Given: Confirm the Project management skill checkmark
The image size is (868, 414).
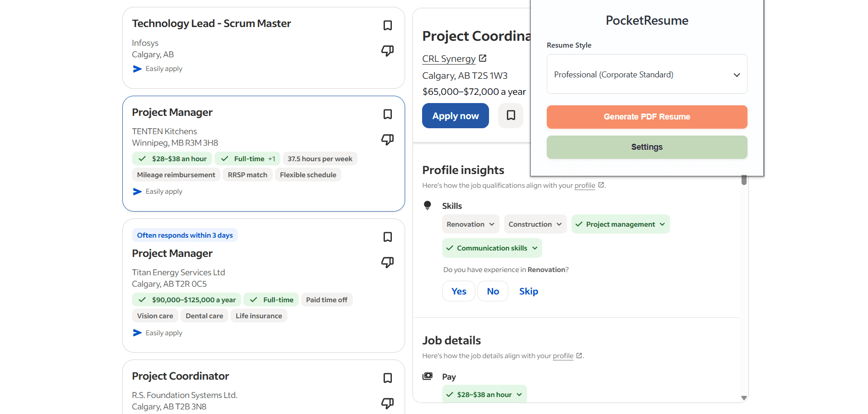Looking at the screenshot, I should [579, 224].
